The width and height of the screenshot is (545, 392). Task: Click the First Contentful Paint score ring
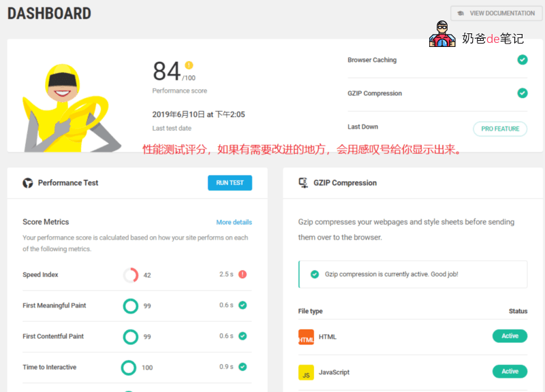click(x=130, y=336)
